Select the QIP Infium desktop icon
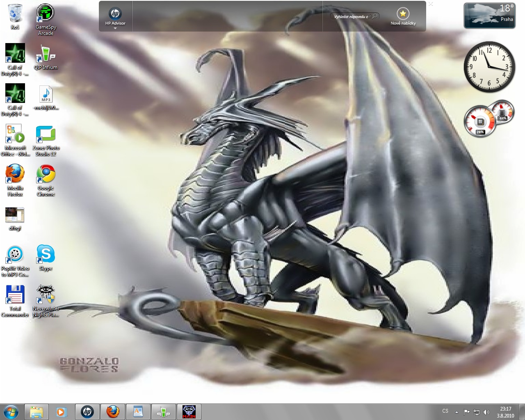Image resolution: width=525 pixels, height=420 pixels. point(46,54)
